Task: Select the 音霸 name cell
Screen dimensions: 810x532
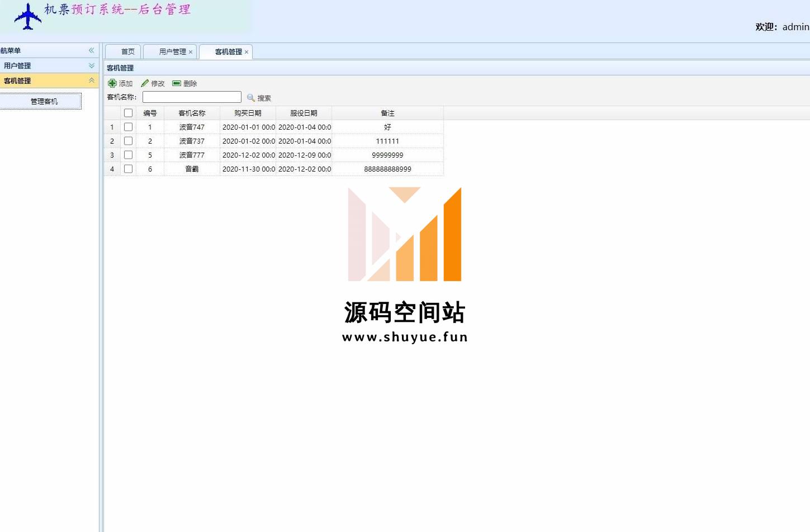Action: (192, 169)
